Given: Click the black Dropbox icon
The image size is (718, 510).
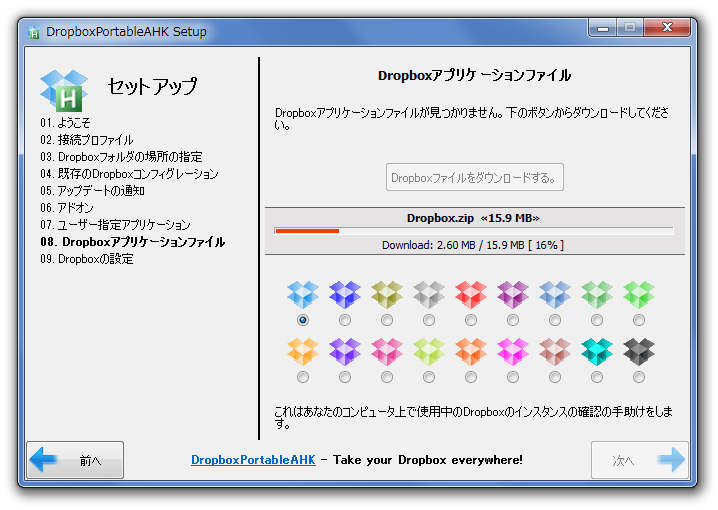Looking at the screenshot, I should [639, 352].
